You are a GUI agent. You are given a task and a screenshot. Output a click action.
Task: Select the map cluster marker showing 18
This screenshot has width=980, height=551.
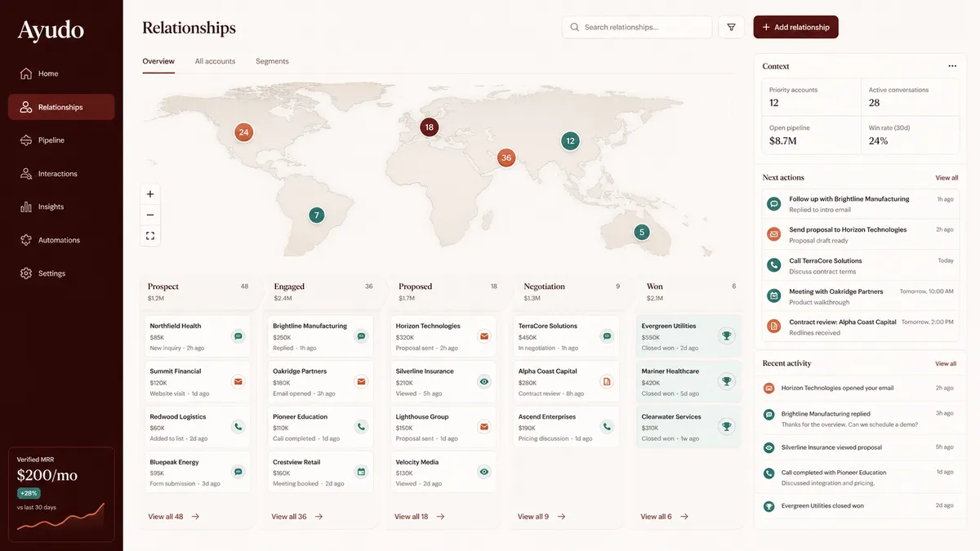(x=430, y=127)
